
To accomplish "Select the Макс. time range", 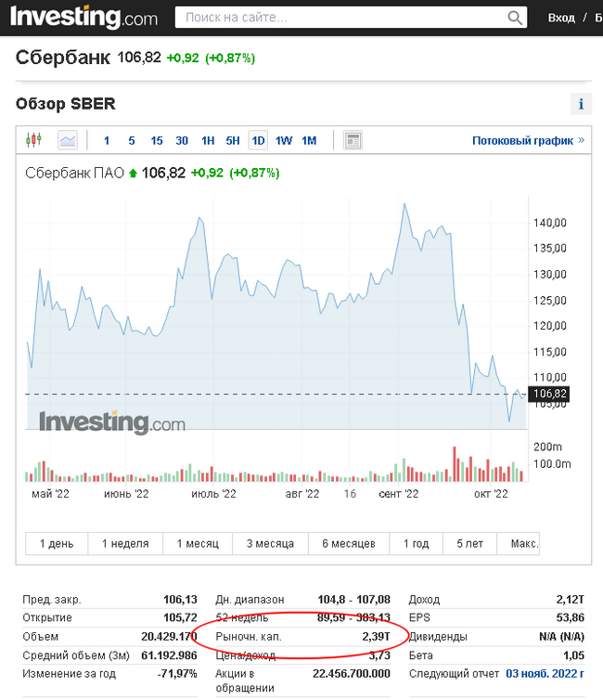I will [x=524, y=543].
